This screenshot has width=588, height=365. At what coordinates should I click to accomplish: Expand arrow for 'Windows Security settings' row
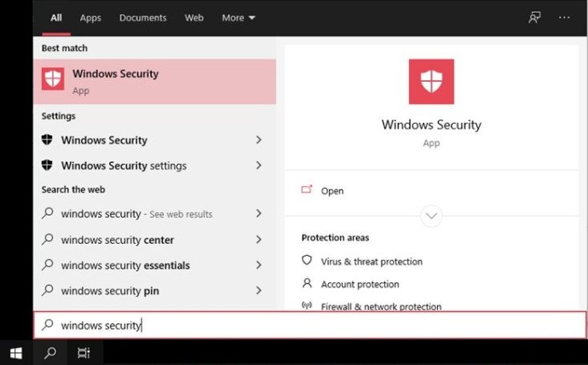258,165
